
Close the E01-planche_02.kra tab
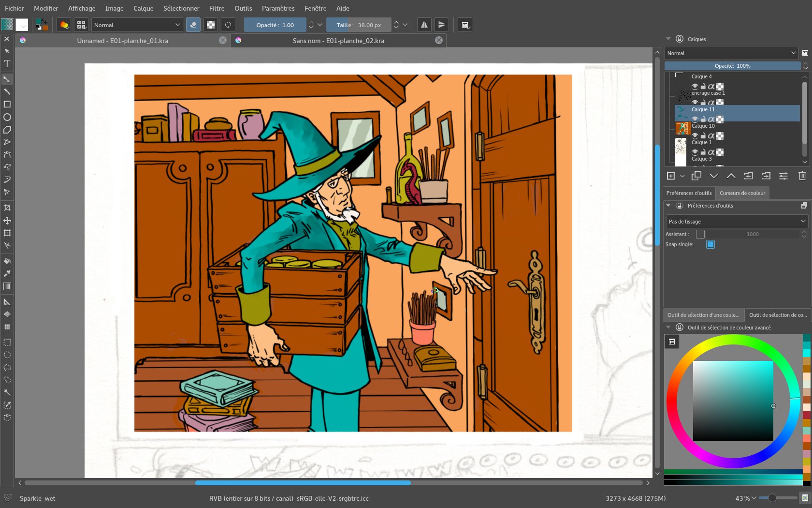point(439,40)
